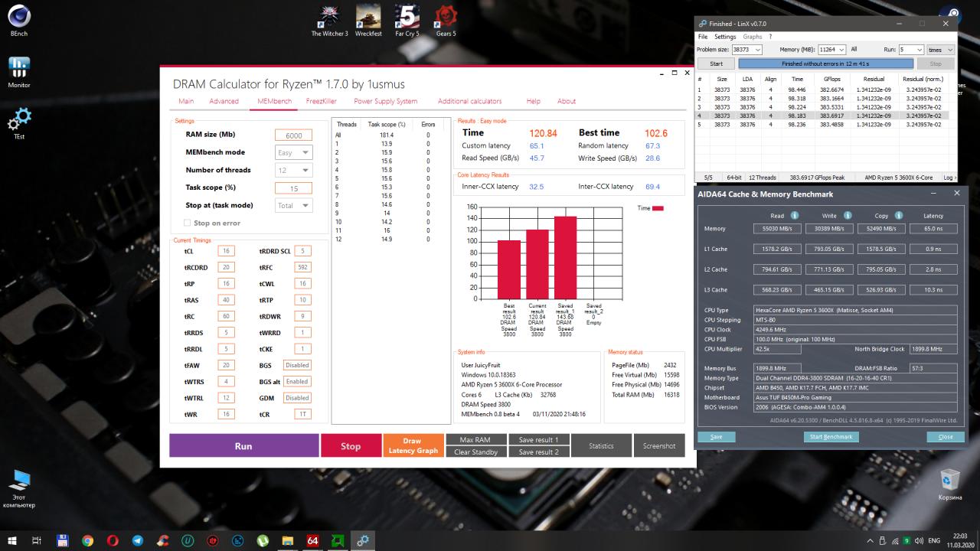The image size is (980, 551).
Task: Switch to the Advanced tab
Action: (x=224, y=101)
